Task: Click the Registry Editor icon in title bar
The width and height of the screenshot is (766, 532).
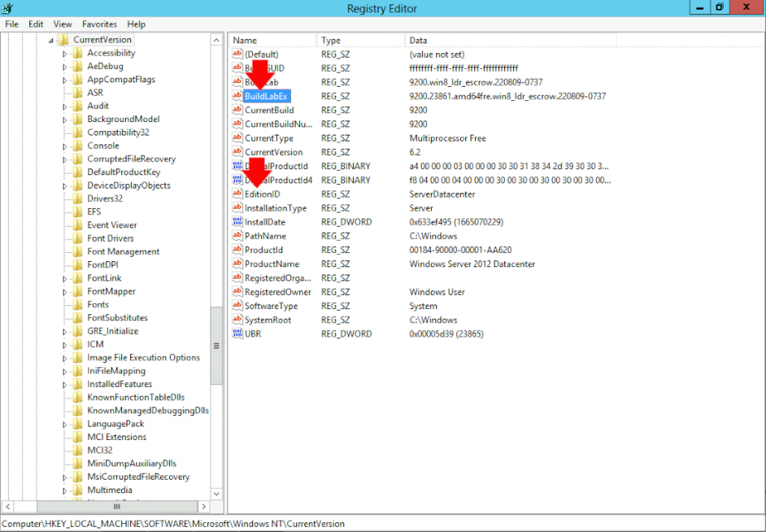Action: pos(7,8)
